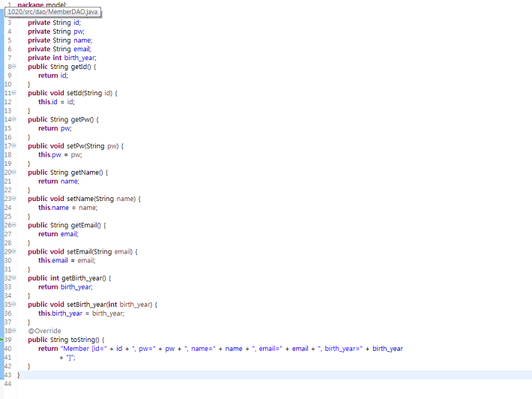Place cursor on 'private String id;' declaration
Screen dimensions: 532x399
[x=54, y=22]
